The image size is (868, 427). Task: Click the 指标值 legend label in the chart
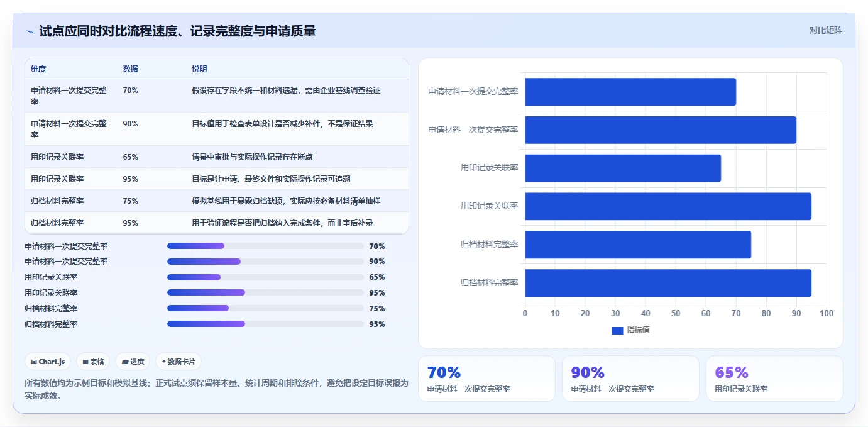click(x=638, y=330)
